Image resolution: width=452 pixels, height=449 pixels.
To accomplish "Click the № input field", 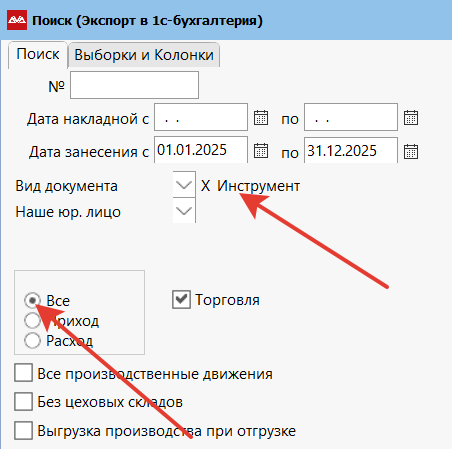I will pos(134,85).
